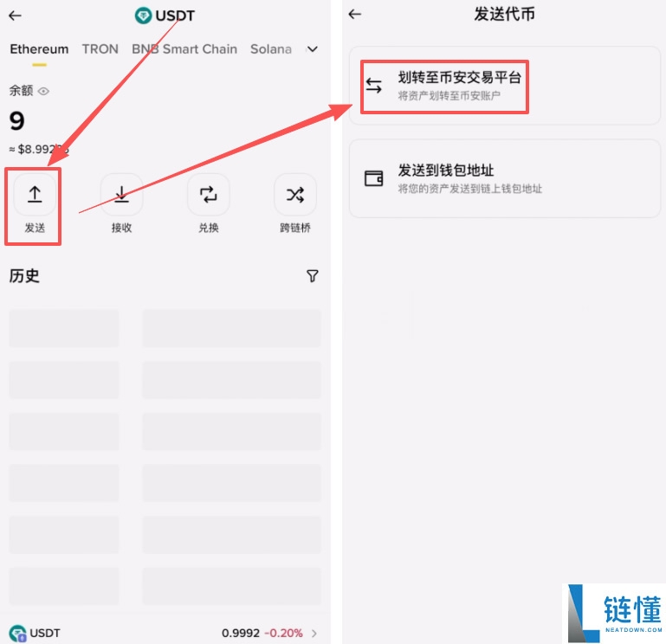Tap the 兑换 label text

tap(208, 228)
